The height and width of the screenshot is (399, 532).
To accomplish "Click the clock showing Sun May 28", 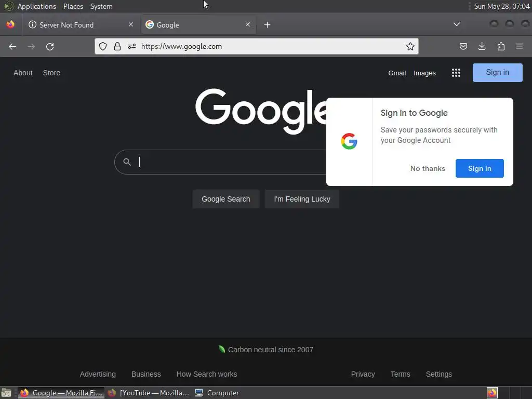I will pos(502,6).
